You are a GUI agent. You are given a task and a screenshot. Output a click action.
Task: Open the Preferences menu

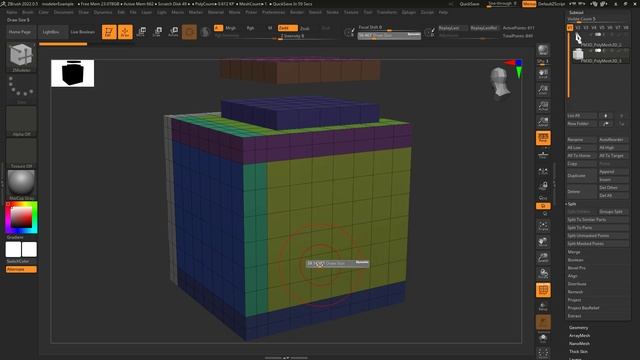[273, 12]
